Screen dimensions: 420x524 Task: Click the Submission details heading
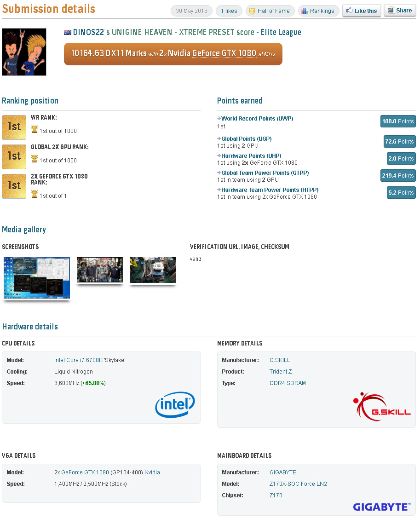(49, 9)
